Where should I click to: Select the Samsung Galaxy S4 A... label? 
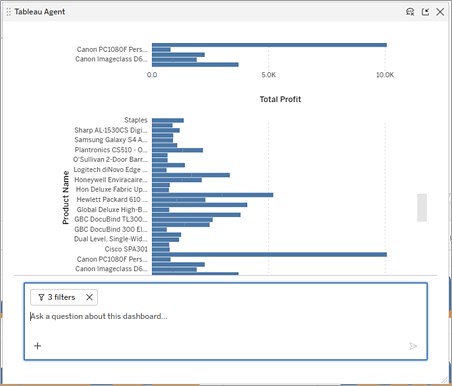click(x=111, y=140)
